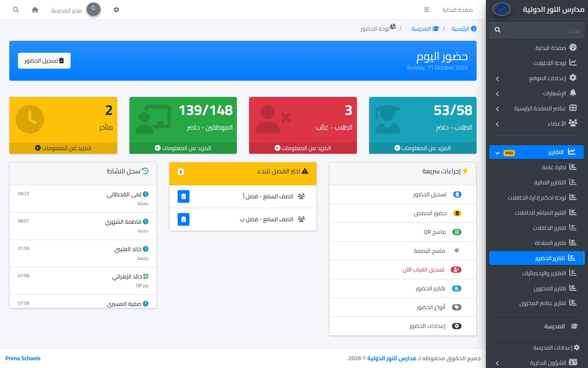Viewport: 588px width, 368px height.
Task: Click activity log entry لمى القحطاني
Action: click(x=83, y=199)
